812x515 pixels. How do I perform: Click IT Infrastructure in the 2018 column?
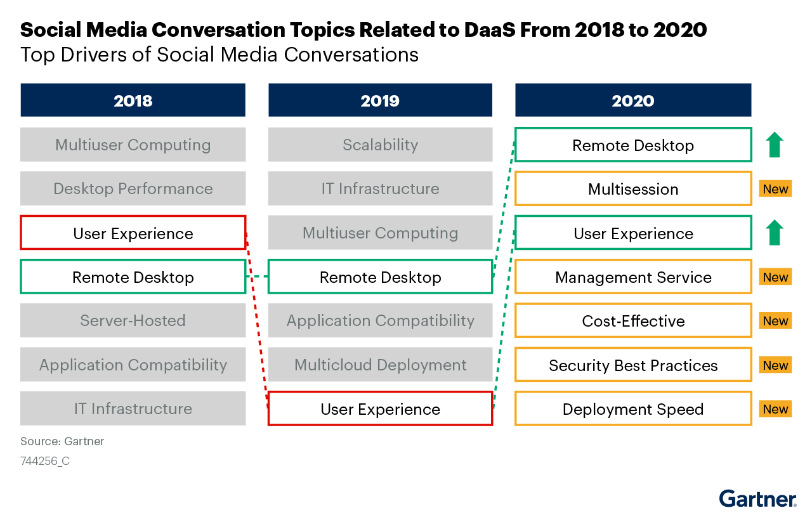point(133,408)
